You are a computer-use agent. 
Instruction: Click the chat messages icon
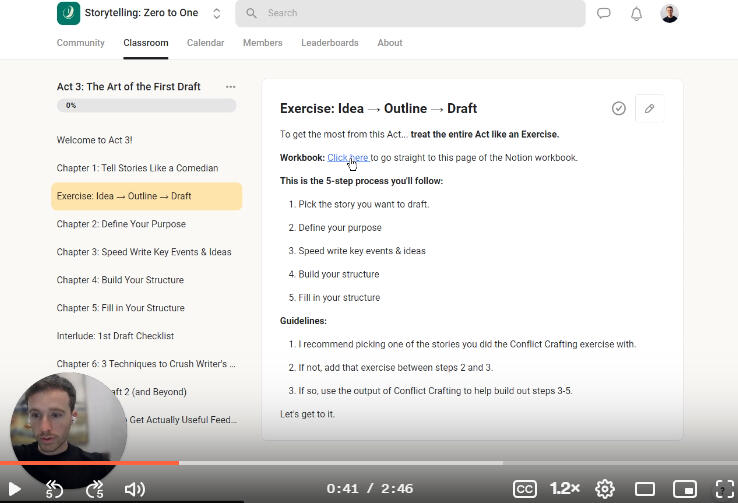pyautogui.click(x=604, y=14)
